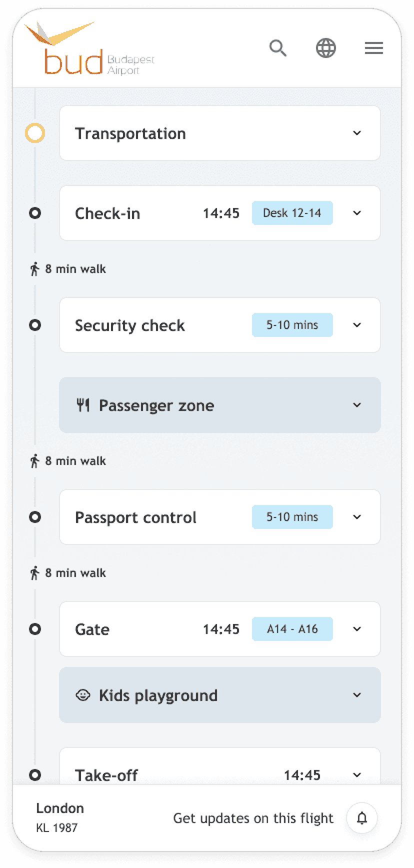Click the bud Budapest Airport logo
The image size is (414, 868).
coord(90,50)
